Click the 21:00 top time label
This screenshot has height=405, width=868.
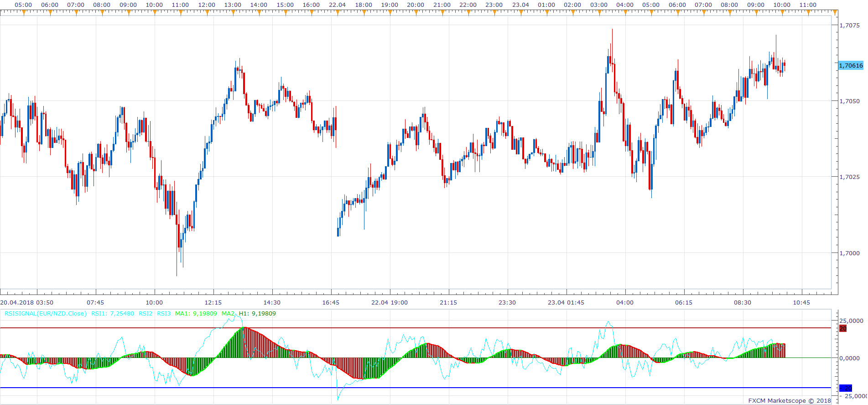coord(442,5)
